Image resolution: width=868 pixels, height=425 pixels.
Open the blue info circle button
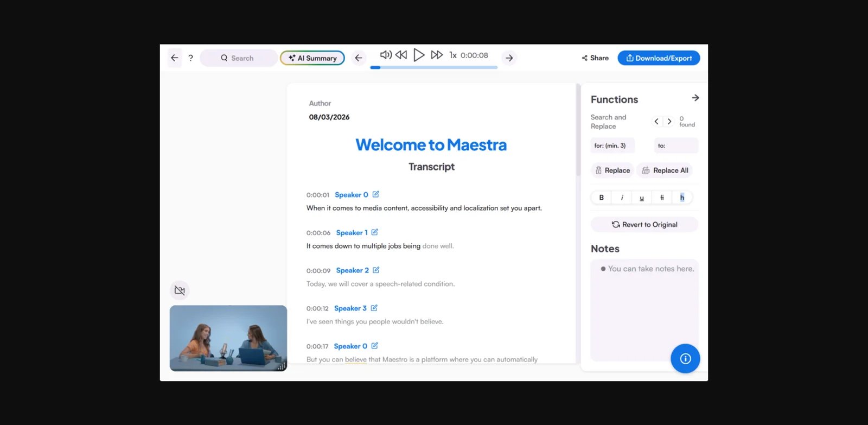click(x=685, y=358)
